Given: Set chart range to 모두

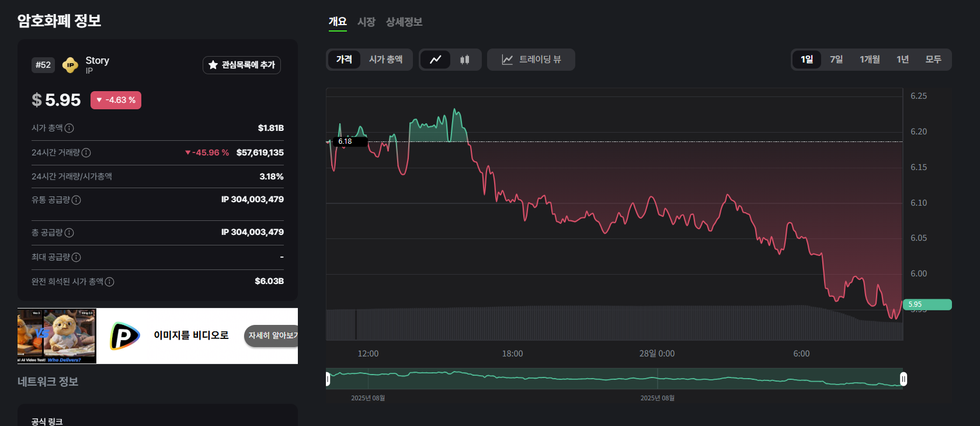Looking at the screenshot, I should 933,60.
